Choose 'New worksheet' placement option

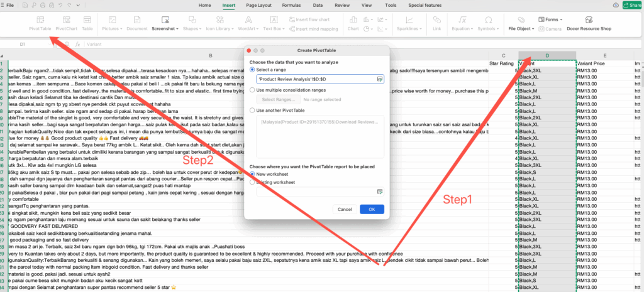pos(252,173)
